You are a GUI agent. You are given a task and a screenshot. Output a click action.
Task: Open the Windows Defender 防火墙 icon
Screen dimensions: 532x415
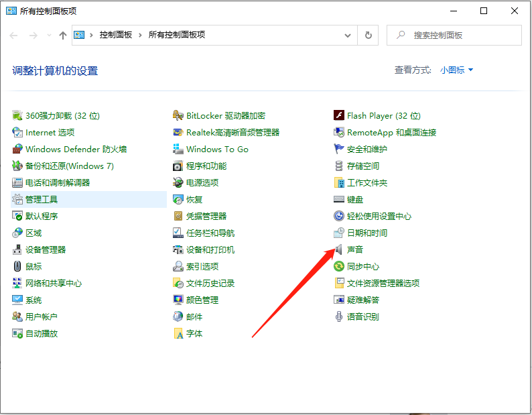point(17,149)
